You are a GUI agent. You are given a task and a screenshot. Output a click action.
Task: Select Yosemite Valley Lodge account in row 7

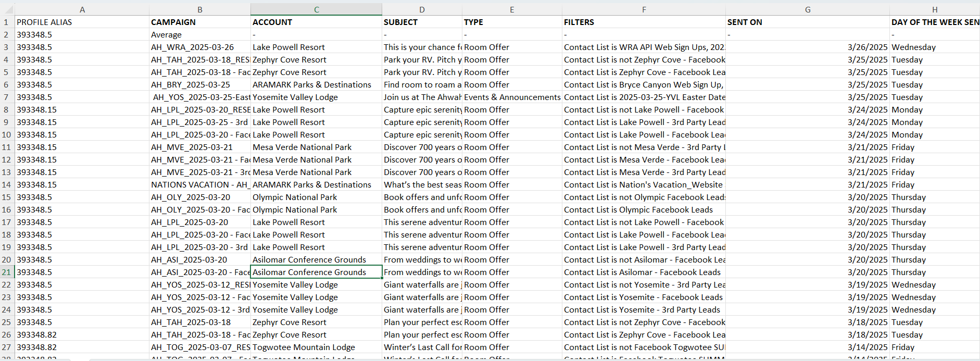coord(316,97)
